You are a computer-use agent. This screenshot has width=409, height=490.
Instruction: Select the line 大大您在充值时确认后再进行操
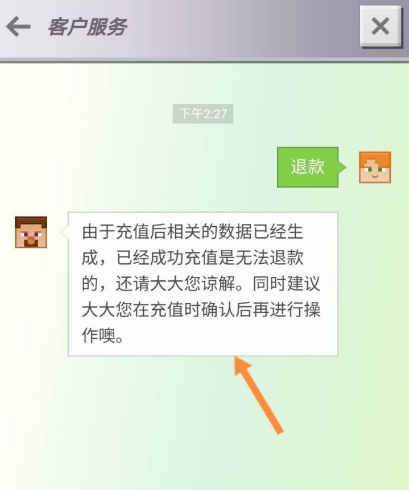coord(201,310)
